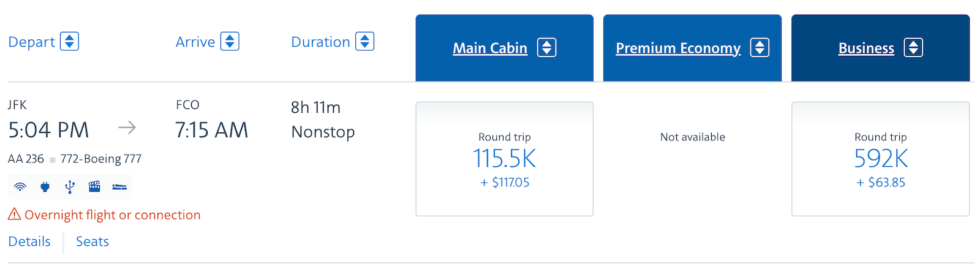The height and width of the screenshot is (271, 980).
Task: Click the USB port amenity icon
Action: pos(70,187)
